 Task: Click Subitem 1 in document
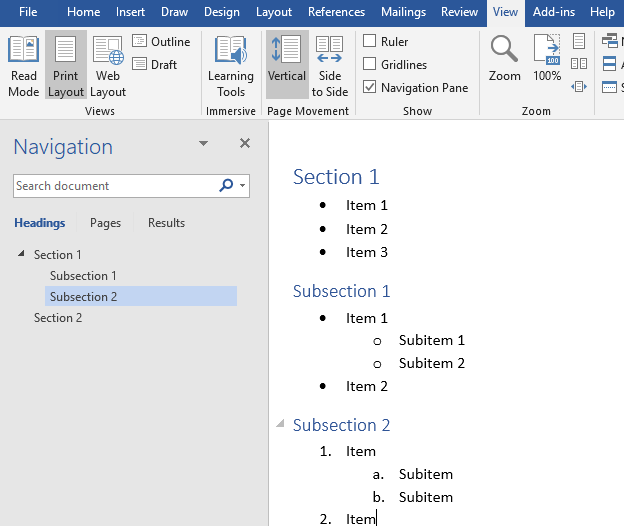[x=432, y=340]
